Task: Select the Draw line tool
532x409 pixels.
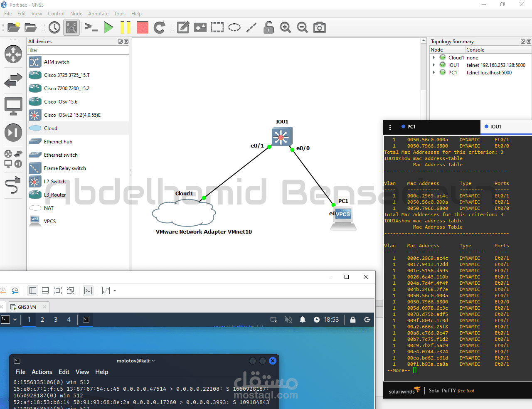Action: [x=251, y=27]
